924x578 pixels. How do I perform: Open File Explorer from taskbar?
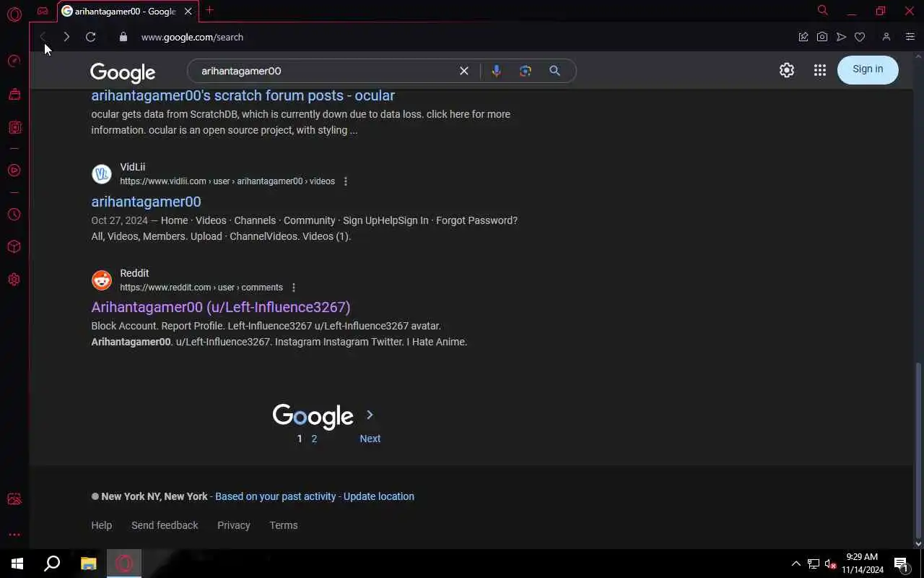pos(88,564)
